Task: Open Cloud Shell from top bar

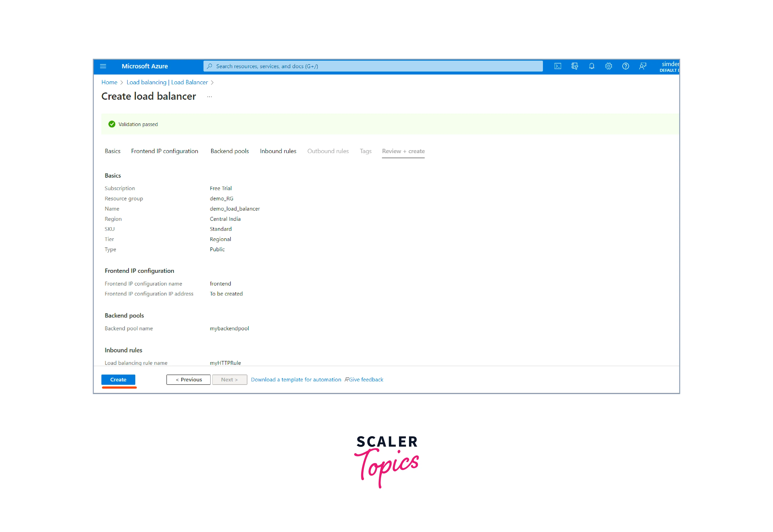Action: 557,66
